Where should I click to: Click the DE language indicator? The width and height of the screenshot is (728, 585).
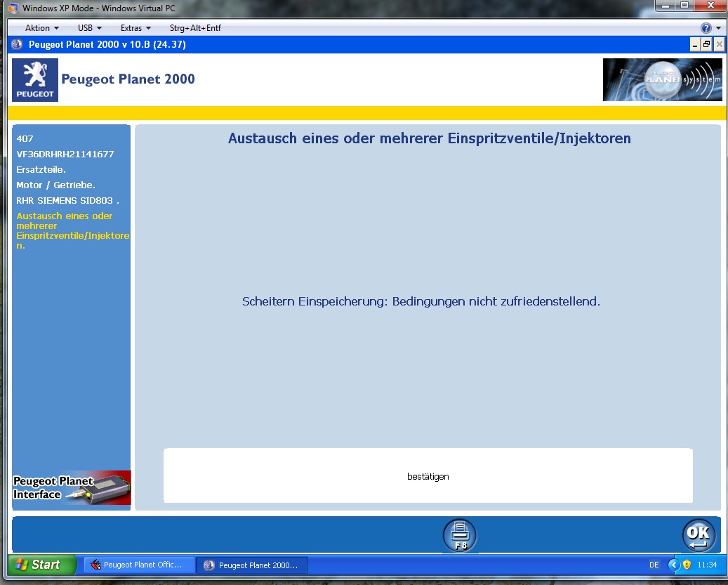point(654,565)
